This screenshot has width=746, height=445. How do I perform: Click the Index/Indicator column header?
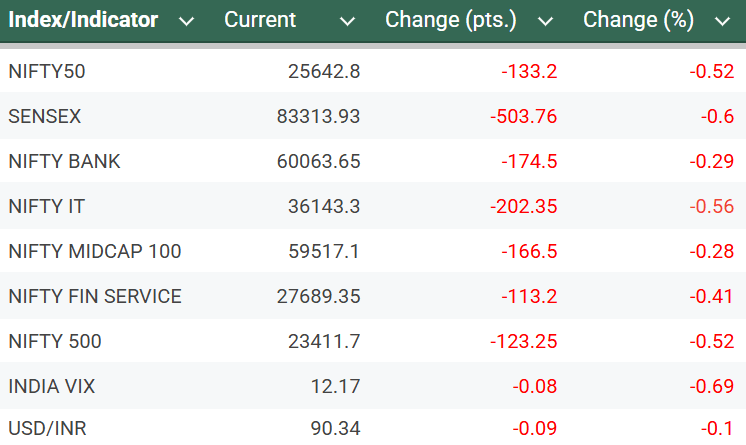click(x=83, y=20)
